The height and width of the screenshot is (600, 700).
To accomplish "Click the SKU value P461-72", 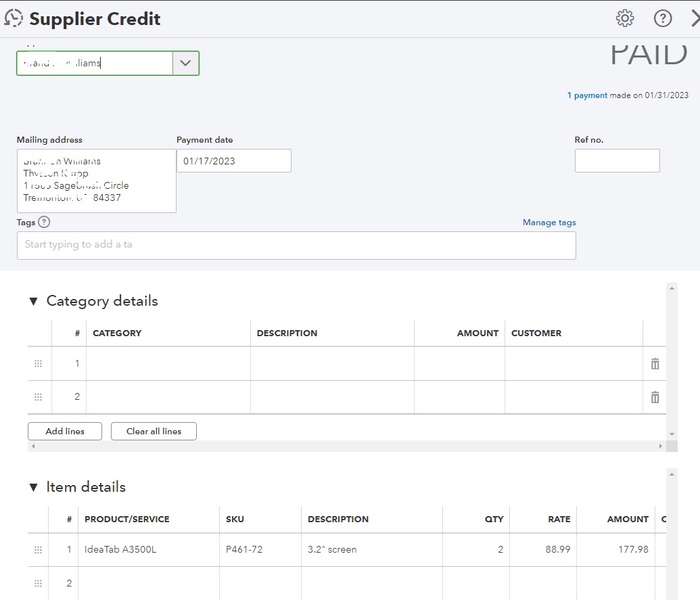I will [244, 549].
